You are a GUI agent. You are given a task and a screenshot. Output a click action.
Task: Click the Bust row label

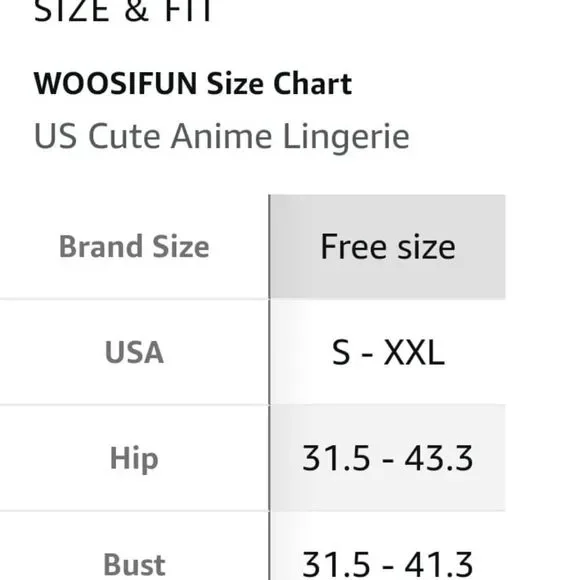134,564
